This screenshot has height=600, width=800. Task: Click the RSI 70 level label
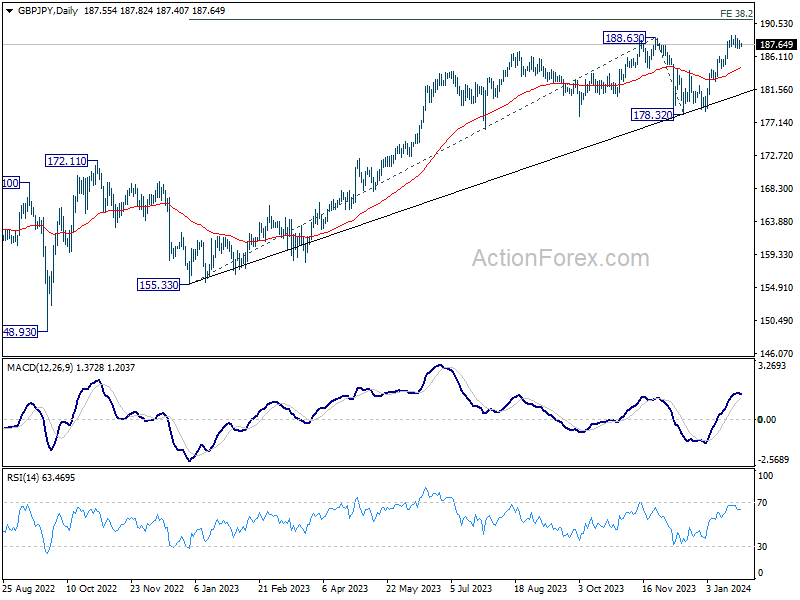coord(762,503)
